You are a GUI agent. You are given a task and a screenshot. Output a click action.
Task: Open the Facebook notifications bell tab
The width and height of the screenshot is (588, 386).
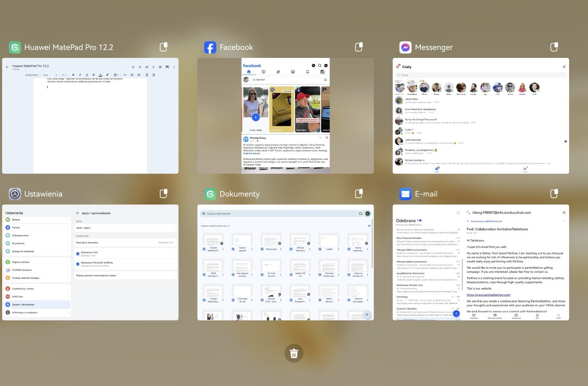pos(307,72)
